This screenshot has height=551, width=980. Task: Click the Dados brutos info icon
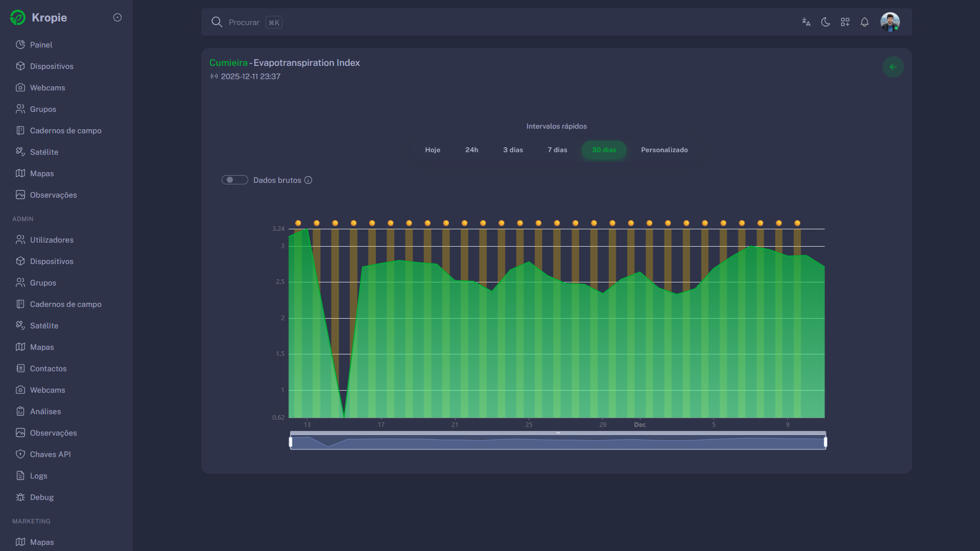pos(308,180)
